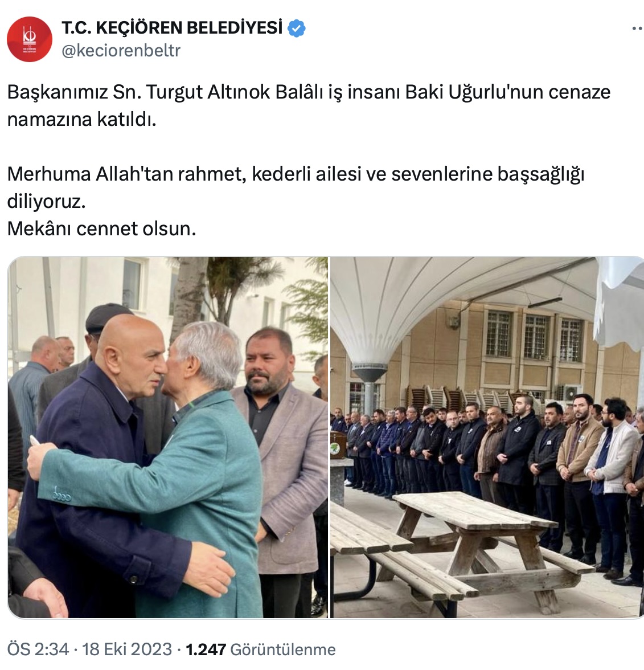This screenshot has width=644, height=670.
Task: Open the left photo of two men embracing
Action: [x=168, y=437]
